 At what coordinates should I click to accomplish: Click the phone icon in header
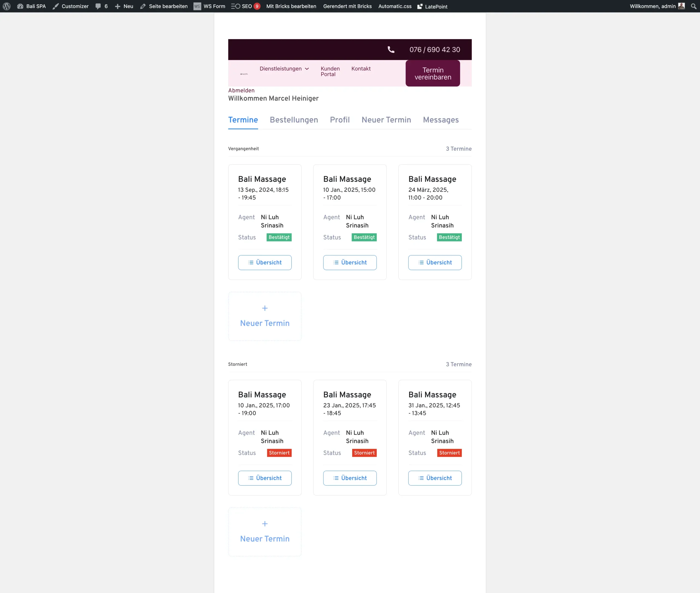[x=391, y=50]
